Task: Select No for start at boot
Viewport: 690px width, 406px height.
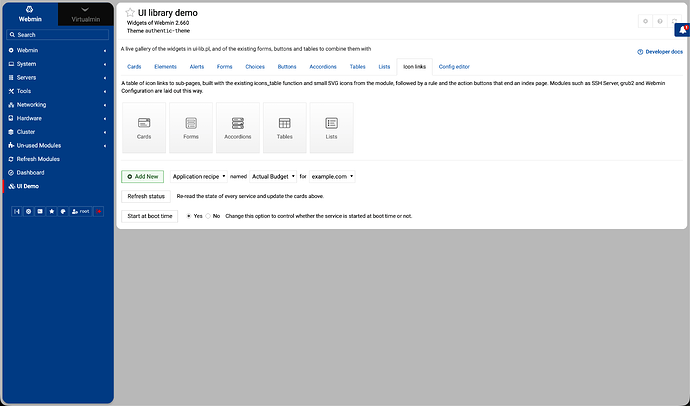Action: (x=208, y=216)
